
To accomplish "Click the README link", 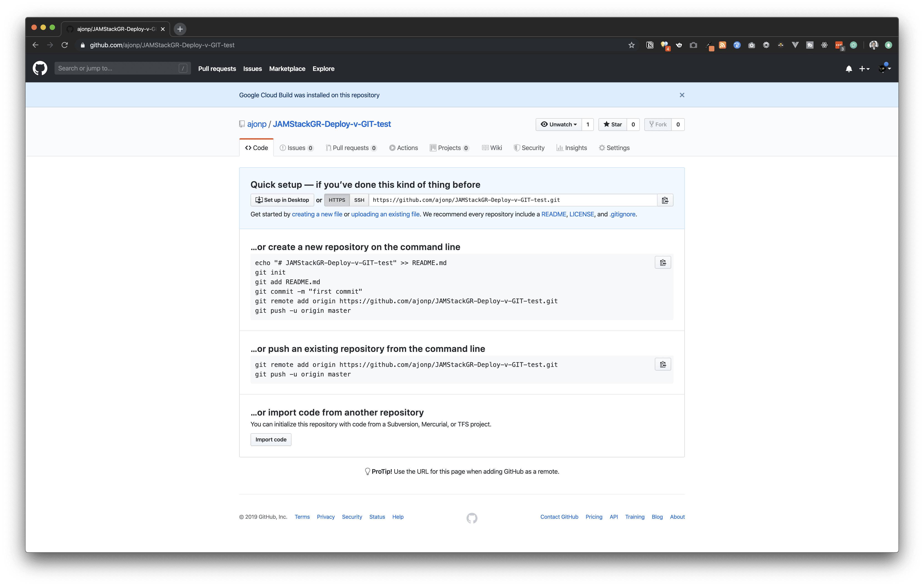I will click(x=554, y=214).
